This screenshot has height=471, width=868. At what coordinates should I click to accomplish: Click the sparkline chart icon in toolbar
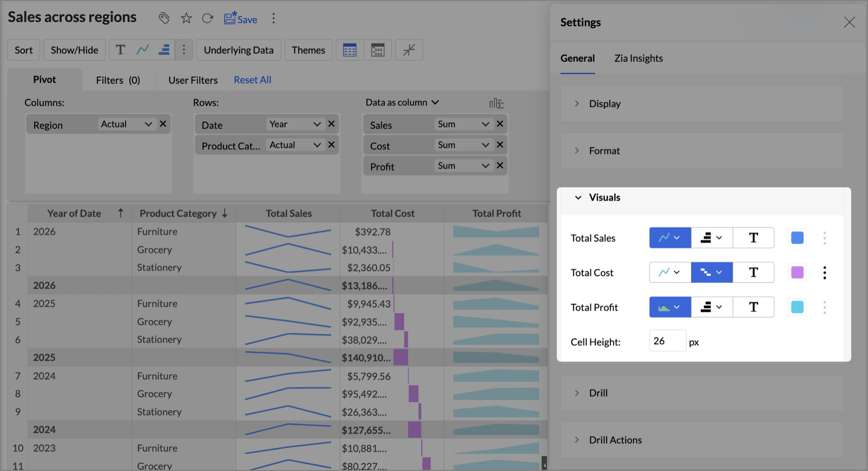click(x=142, y=50)
